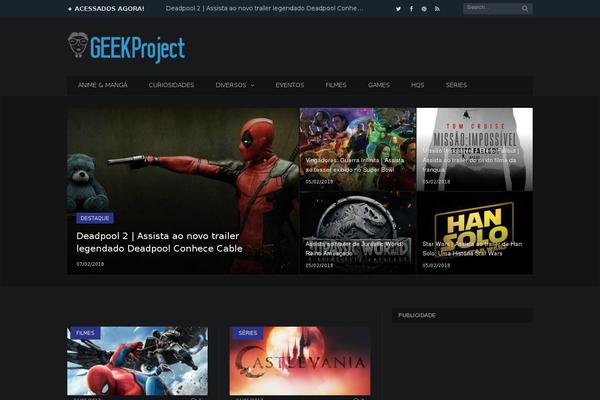
Task: Open the Missão Impossível Fallout article
Action: (x=471, y=160)
